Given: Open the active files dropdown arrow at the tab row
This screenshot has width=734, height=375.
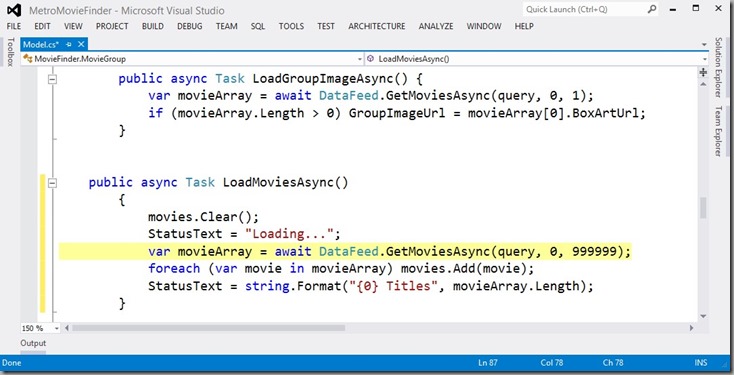Looking at the screenshot, I should (x=704, y=45).
